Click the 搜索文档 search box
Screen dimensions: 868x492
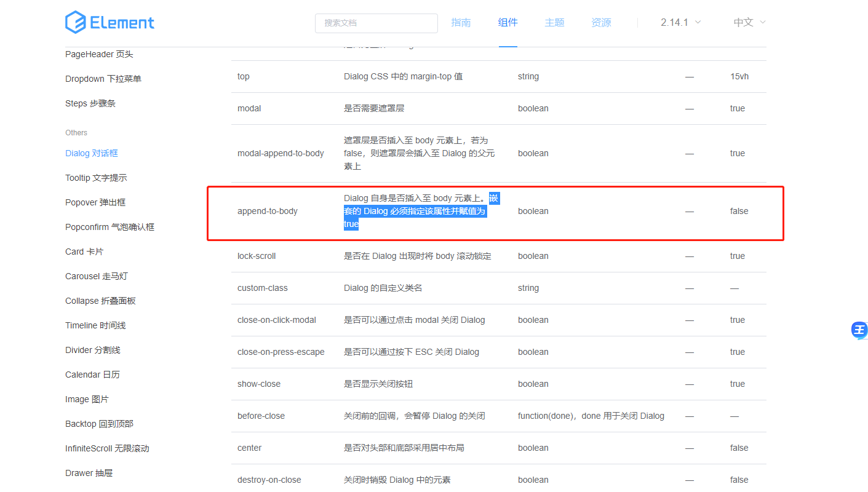pos(376,23)
